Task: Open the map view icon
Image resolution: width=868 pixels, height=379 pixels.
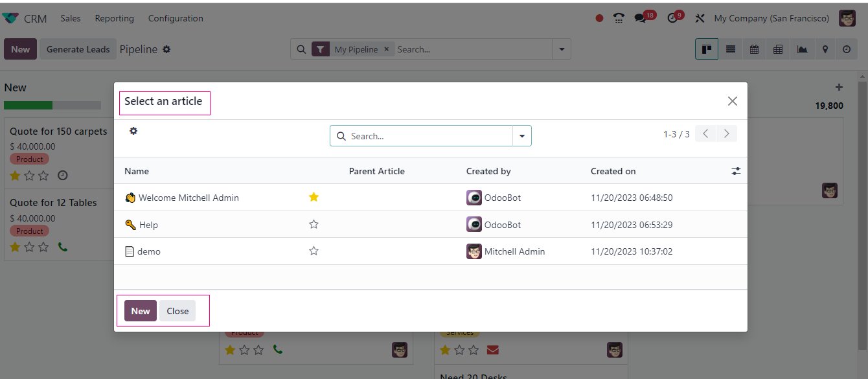Action: (825, 49)
